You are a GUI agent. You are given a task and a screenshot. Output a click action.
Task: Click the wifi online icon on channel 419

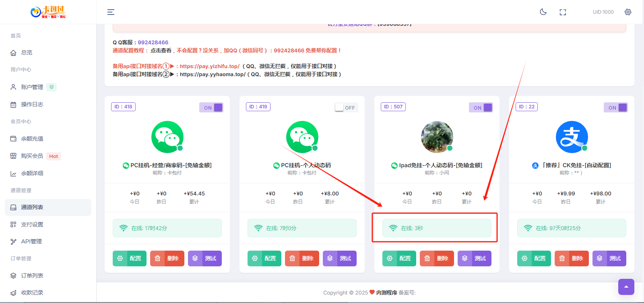click(258, 228)
